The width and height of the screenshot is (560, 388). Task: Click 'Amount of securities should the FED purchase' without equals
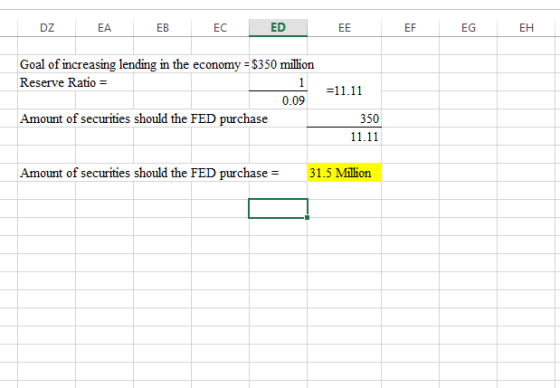(144, 119)
